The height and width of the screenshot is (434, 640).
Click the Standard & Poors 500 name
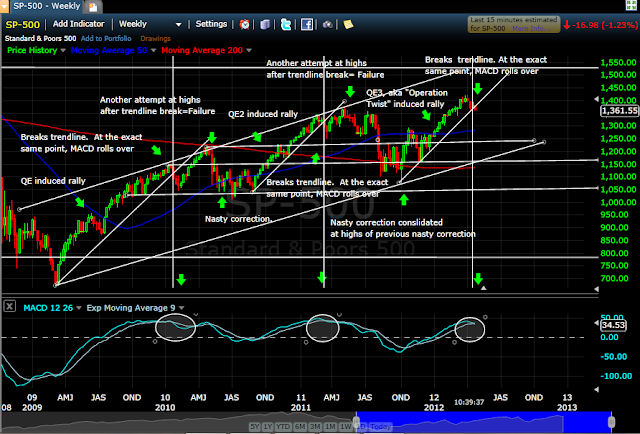pyautogui.click(x=40, y=38)
